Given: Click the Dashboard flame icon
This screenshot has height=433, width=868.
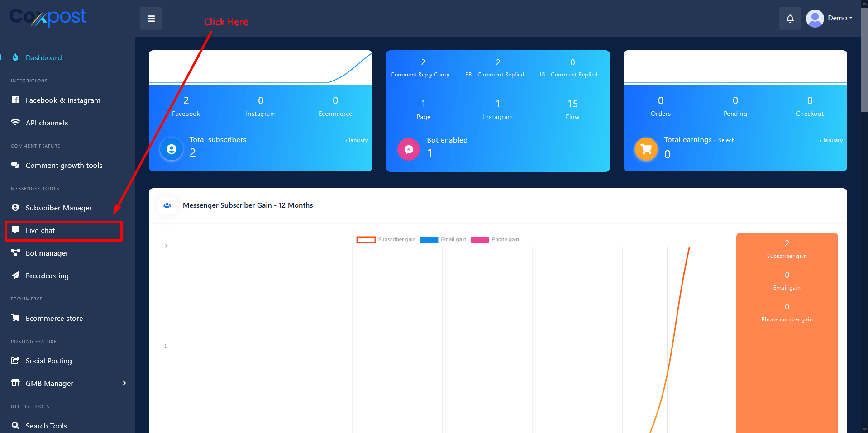Looking at the screenshot, I should (15, 57).
